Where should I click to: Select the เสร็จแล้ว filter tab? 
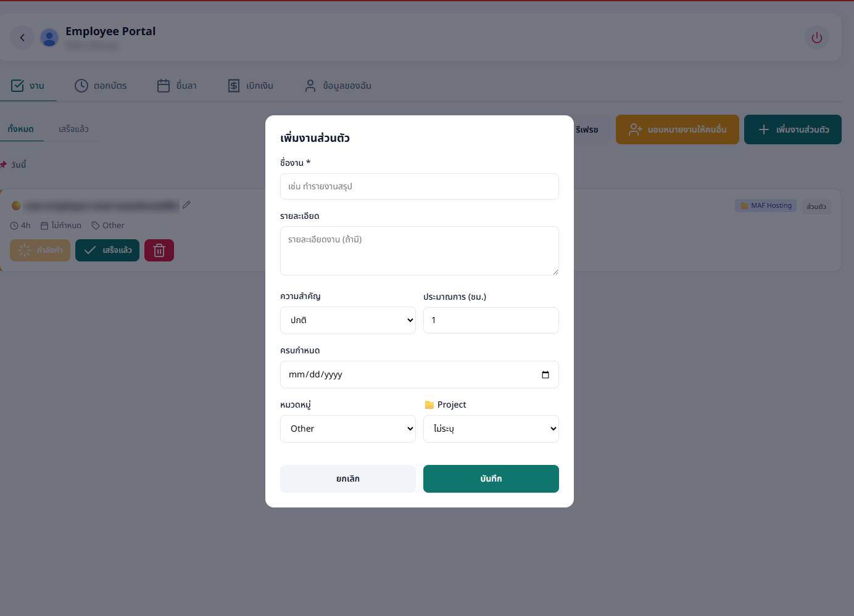(x=73, y=129)
